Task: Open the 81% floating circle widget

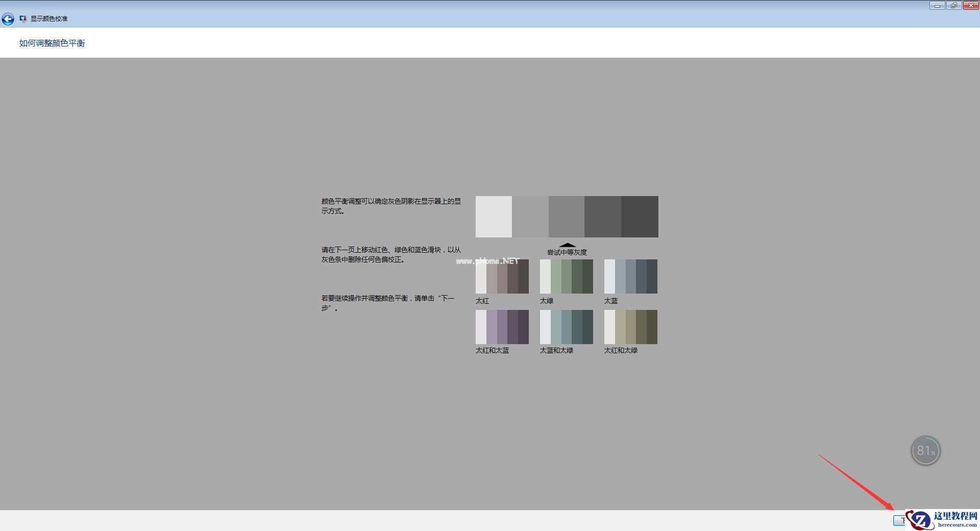Action: pos(925,450)
